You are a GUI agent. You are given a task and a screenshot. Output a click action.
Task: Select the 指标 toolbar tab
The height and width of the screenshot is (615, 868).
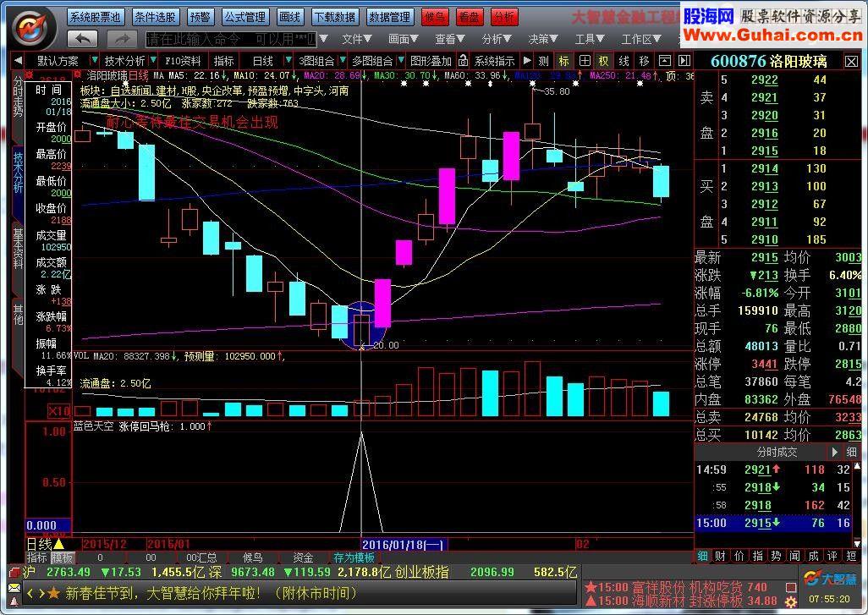223,60
